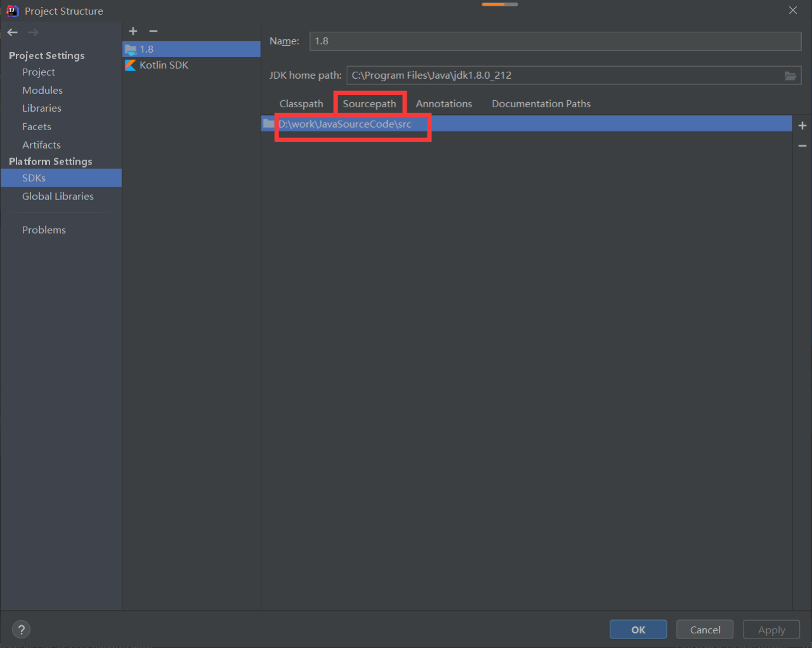Remove source path entry using minus
The image size is (812, 648).
802,146
